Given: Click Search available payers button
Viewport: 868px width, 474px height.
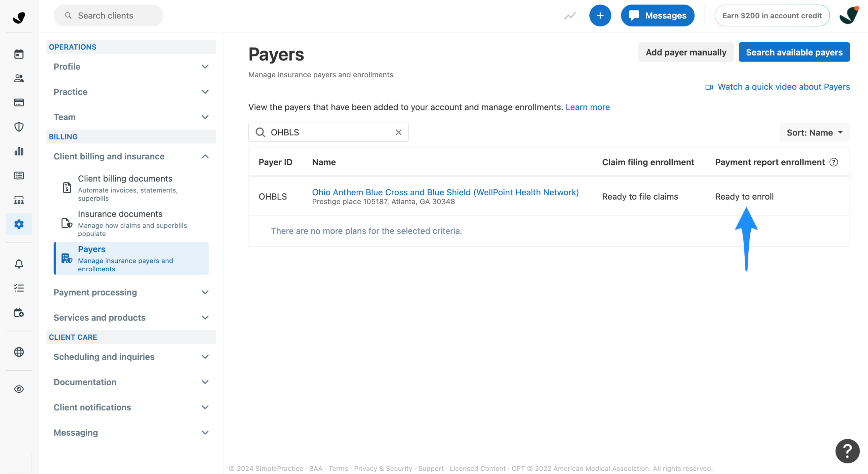Looking at the screenshot, I should click(794, 52).
